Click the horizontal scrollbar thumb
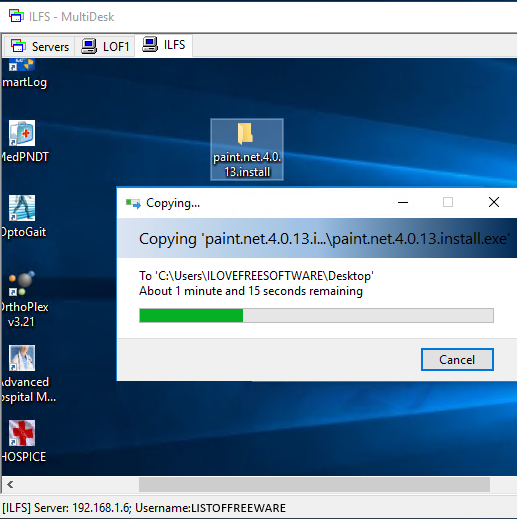The height and width of the screenshot is (519, 517). pyautogui.click(x=314, y=484)
